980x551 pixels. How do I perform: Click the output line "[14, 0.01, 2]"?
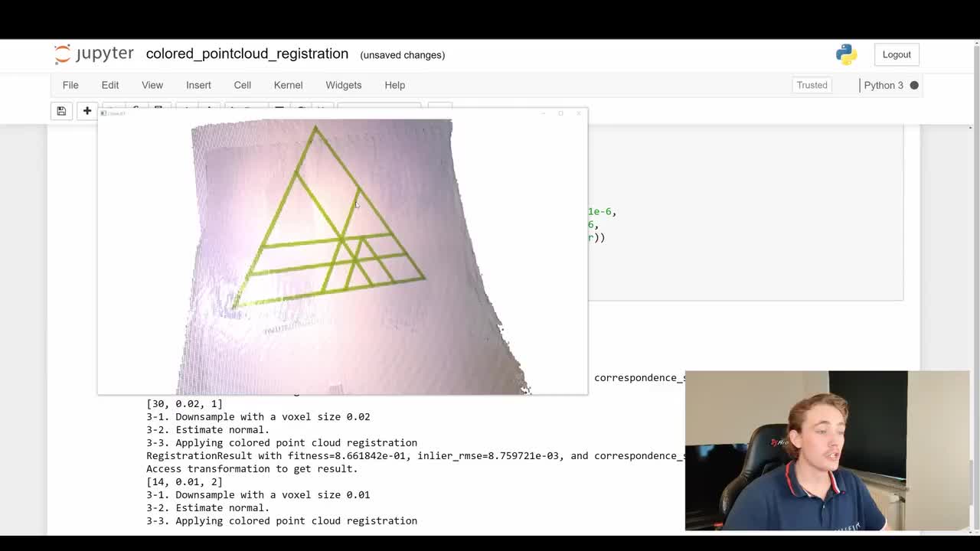coord(185,481)
